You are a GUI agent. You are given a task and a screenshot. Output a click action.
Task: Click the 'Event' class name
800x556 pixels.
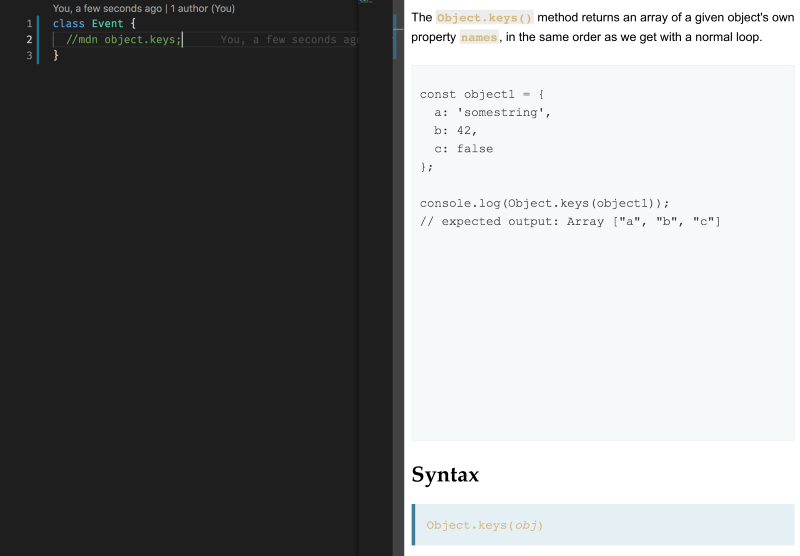(108, 23)
